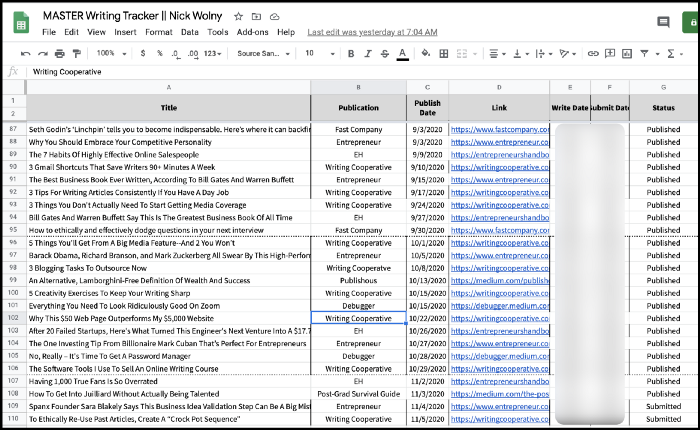Open the Data menu
Viewport: 700px width, 430px height.
190,32
